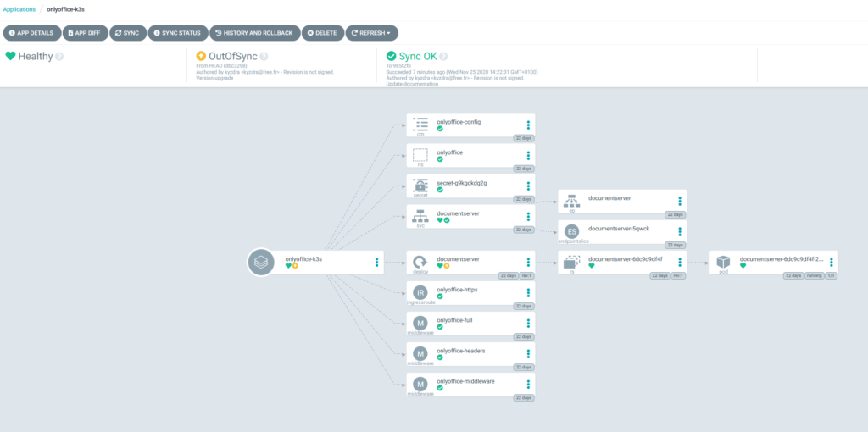868x432 pixels.
Task: Click the rev:1 badge on documentserver deploy
Action: click(527, 275)
